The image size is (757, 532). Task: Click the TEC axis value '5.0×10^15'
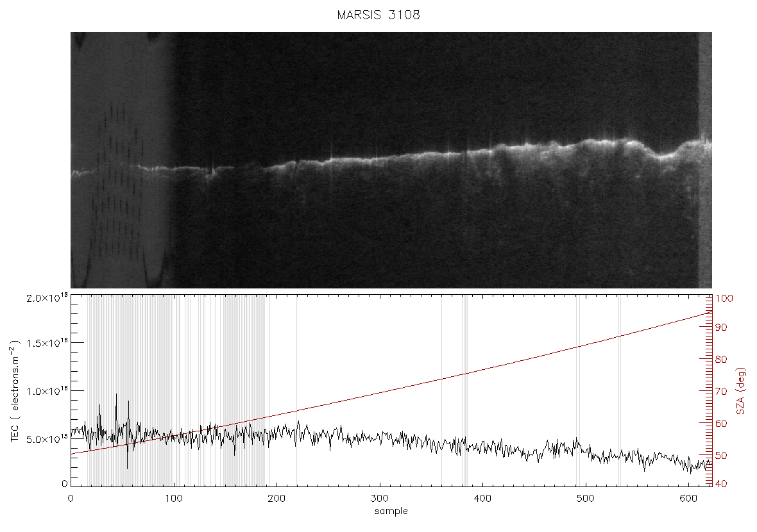click(47, 439)
